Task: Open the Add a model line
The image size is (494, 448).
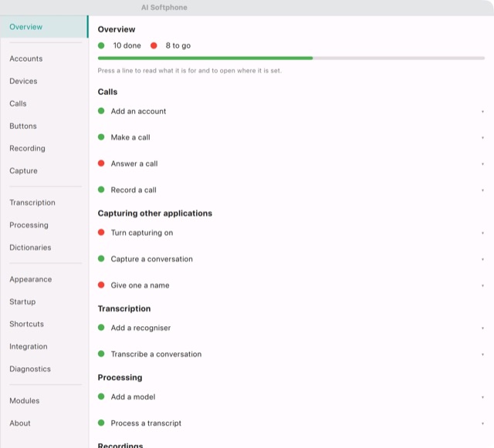Action: tap(291, 396)
